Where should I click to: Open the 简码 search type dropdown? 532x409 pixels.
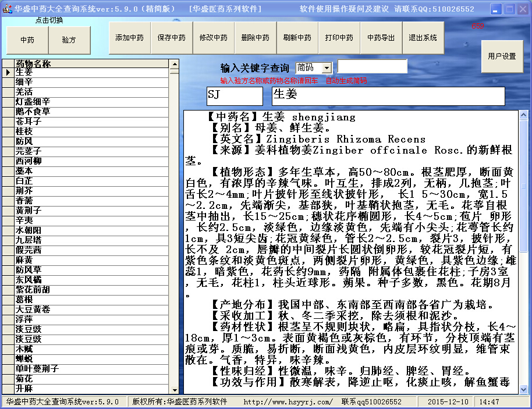(x=327, y=68)
